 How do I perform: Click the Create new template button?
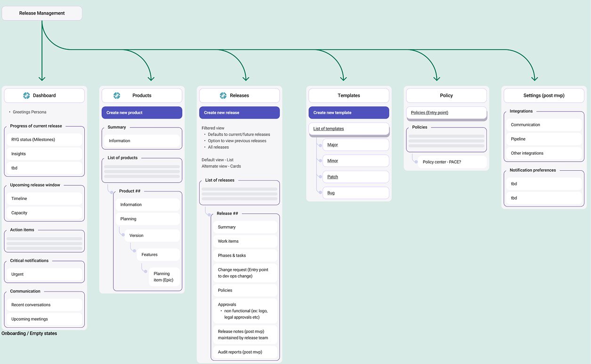(x=349, y=112)
